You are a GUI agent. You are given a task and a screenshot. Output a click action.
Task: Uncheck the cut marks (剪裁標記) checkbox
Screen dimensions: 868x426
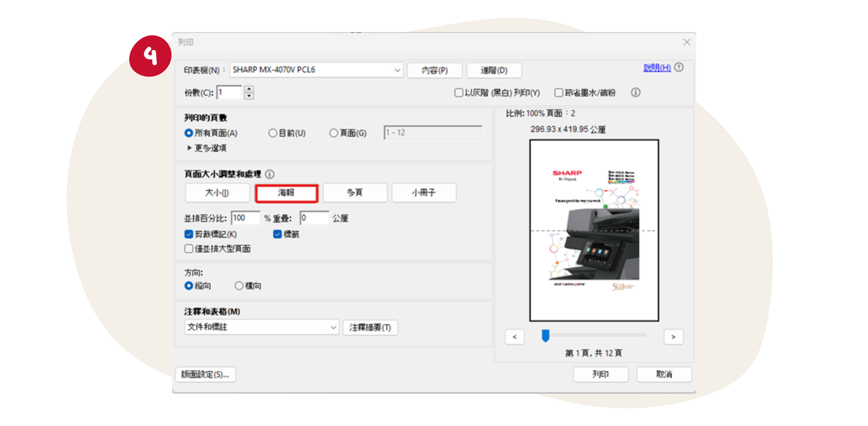[189, 234]
